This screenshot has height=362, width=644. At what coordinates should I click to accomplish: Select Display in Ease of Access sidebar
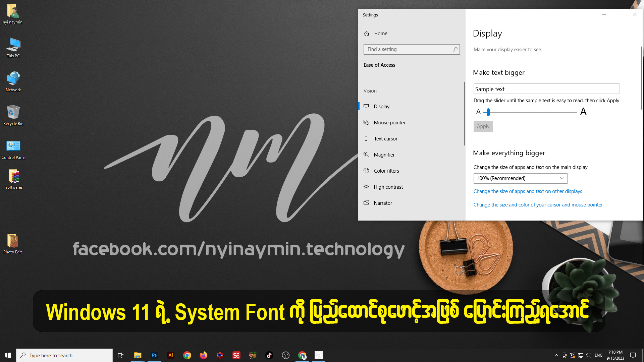coord(412,107)
